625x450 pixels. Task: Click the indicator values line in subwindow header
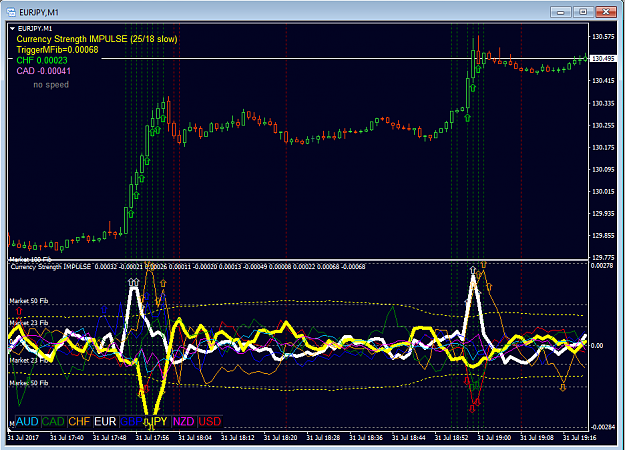[x=188, y=267]
